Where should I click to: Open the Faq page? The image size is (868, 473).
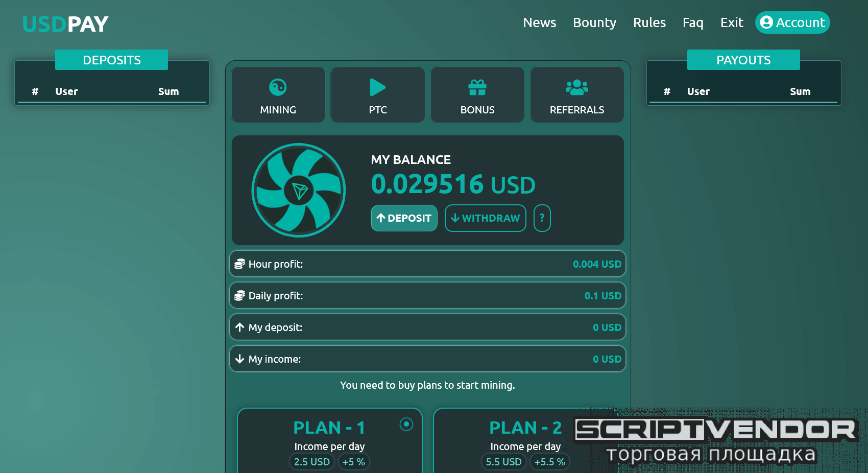click(x=693, y=22)
